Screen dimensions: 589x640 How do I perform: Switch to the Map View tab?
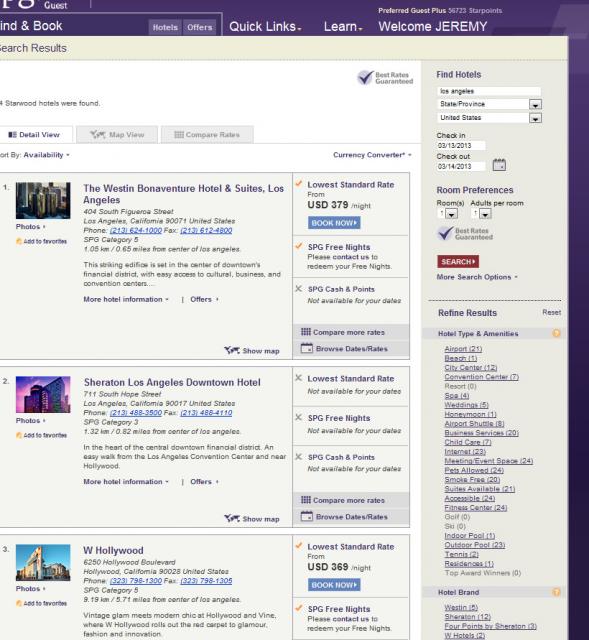(x=117, y=135)
